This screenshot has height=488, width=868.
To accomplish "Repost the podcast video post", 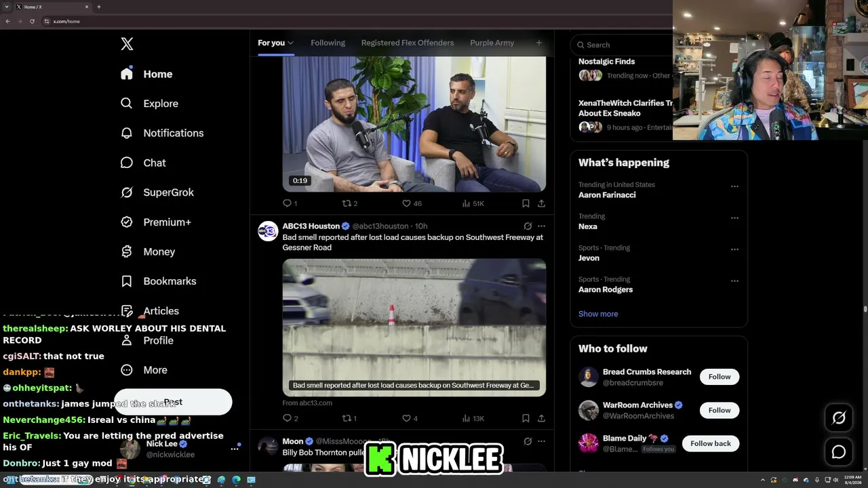I will [350, 203].
